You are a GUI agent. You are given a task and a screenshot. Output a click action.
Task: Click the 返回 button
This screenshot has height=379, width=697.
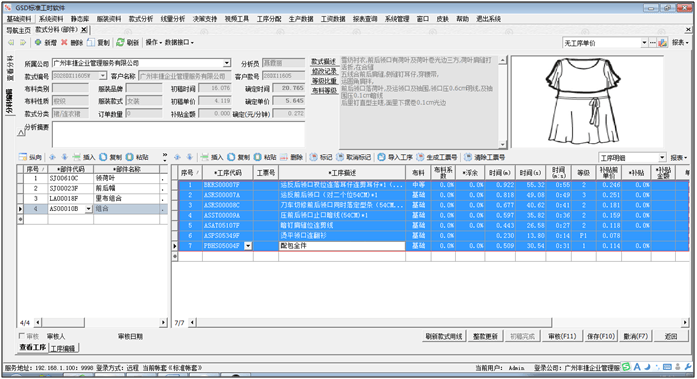671,336
